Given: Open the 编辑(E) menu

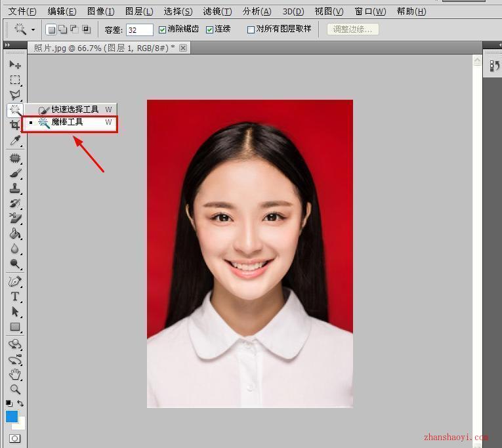Looking at the screenshot, I should (x=62, y=12).
